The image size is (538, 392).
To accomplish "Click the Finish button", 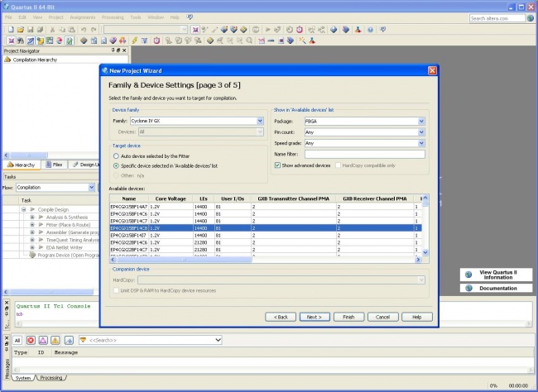I will [348, 317].
